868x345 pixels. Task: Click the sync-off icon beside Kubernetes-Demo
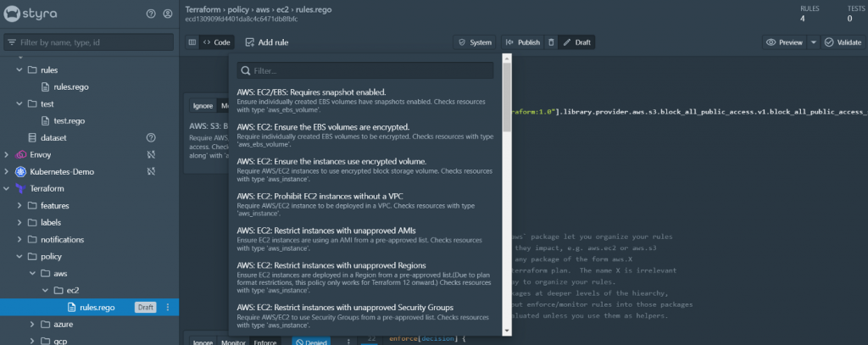[151, 172]
